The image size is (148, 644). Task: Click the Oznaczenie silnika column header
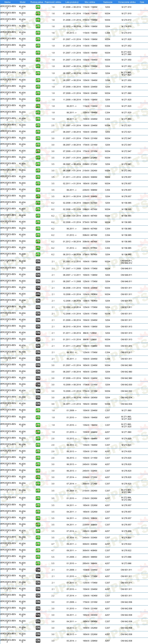[x=127, y=2]
